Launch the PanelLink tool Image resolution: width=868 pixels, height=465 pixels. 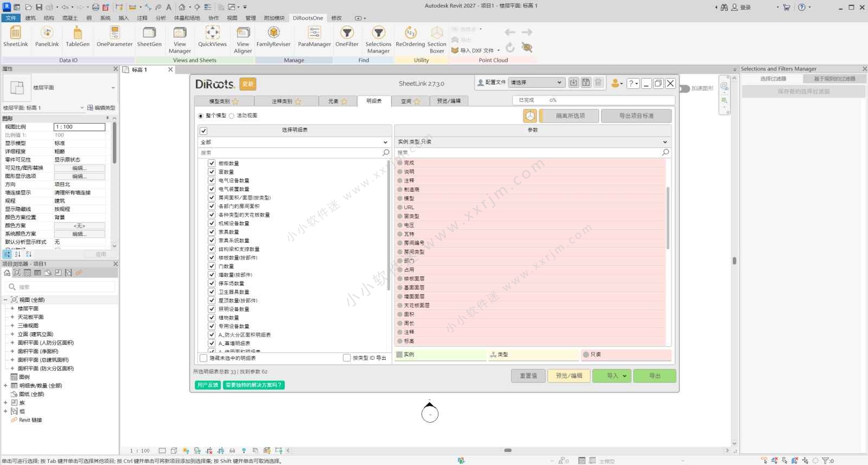tap(47, 37)
